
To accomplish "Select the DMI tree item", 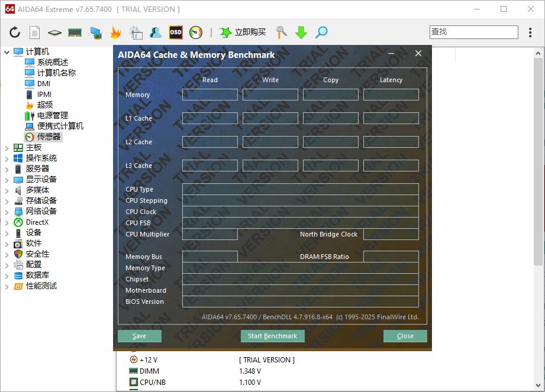I will coord(44,84).
